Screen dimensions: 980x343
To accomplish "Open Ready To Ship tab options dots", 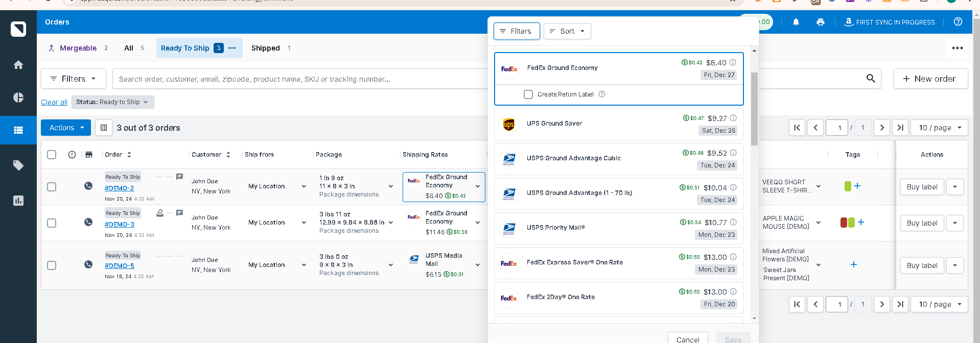I will pyautogui.click(x=232, y=48).
